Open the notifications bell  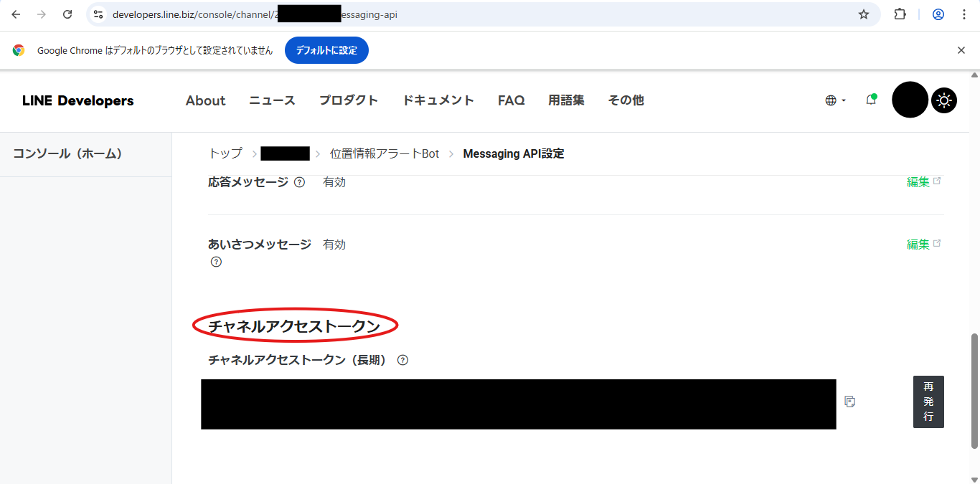coord(871,100)
